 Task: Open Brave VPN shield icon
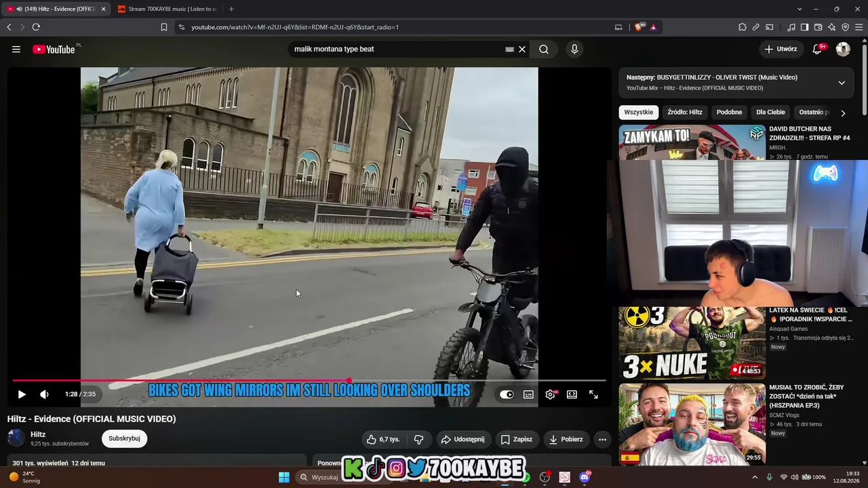coord(846,27)
